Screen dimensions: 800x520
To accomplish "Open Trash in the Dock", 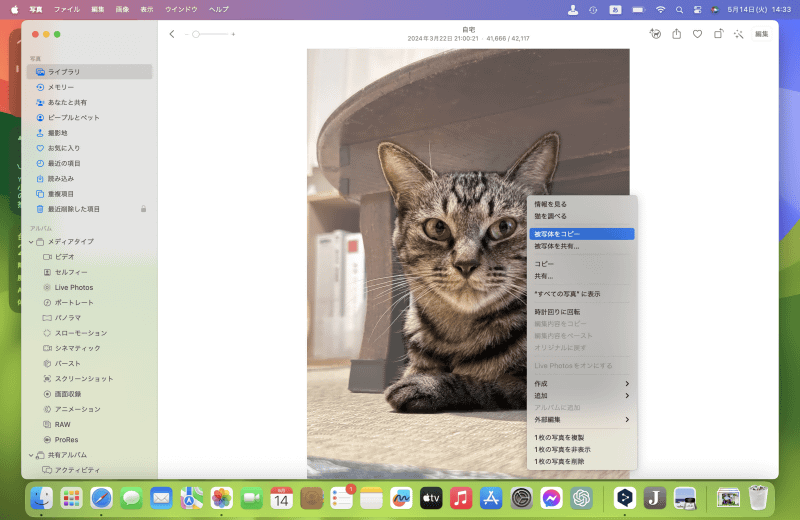I will coord(758,498).
